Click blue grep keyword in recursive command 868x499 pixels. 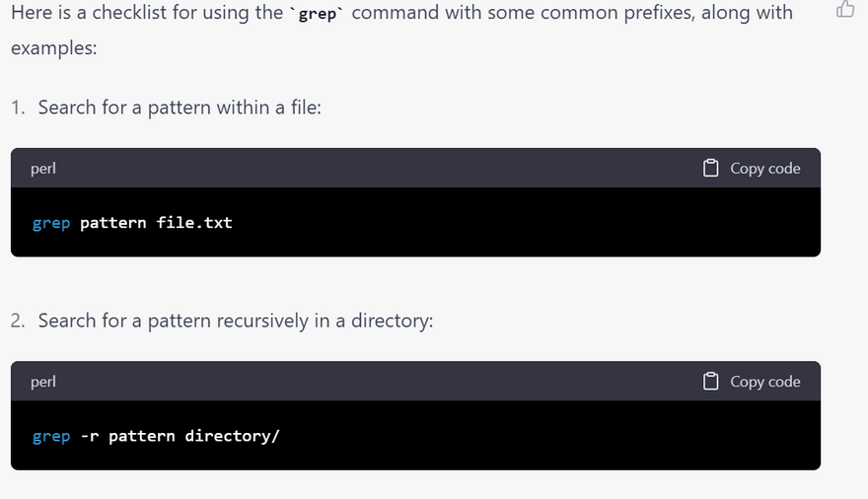[x=51, y=437]
